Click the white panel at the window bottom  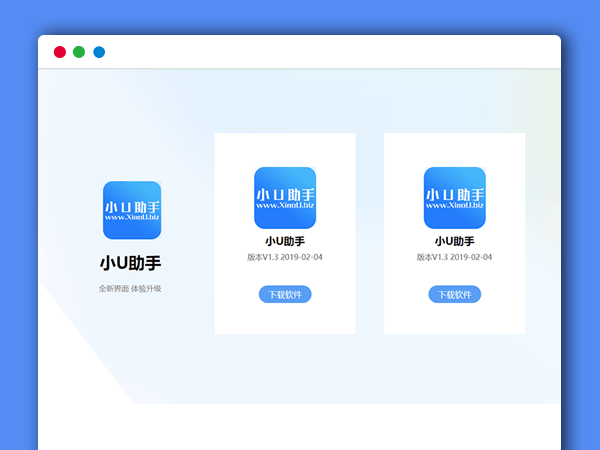click(x=300, y=427)
